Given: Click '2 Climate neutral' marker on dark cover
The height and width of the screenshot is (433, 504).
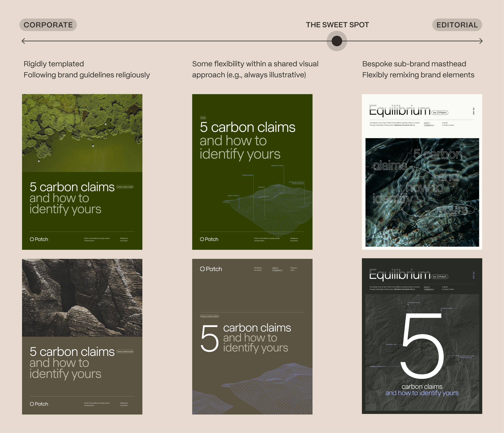Looking at the screenshot, I should [414, 302].
